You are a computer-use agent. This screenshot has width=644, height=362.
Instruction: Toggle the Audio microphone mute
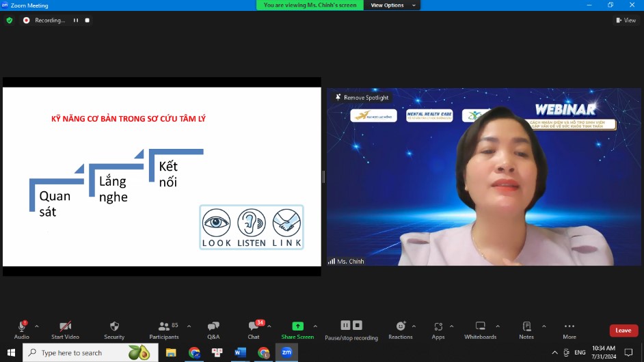point(22,326)
